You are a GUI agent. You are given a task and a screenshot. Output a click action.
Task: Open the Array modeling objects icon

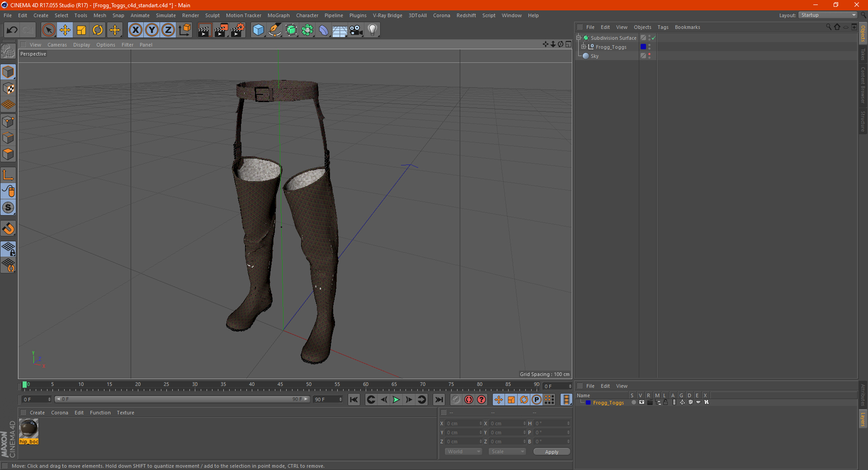307,30
